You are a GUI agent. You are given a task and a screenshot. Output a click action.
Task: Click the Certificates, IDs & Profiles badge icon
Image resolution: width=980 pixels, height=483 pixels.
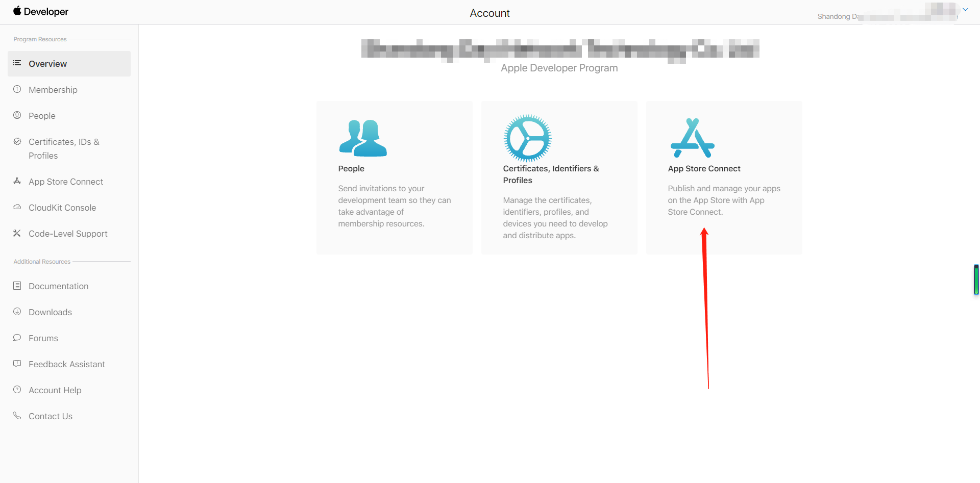[17, 141]
